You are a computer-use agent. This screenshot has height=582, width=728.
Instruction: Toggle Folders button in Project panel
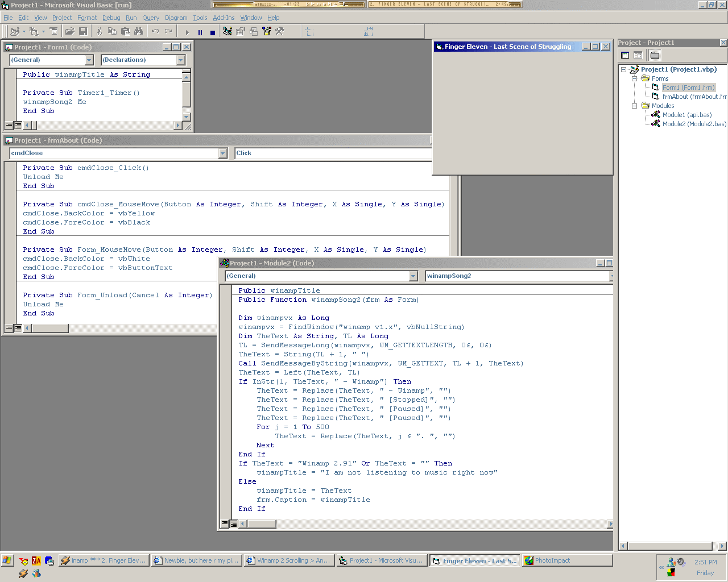[x=655, y=55]
